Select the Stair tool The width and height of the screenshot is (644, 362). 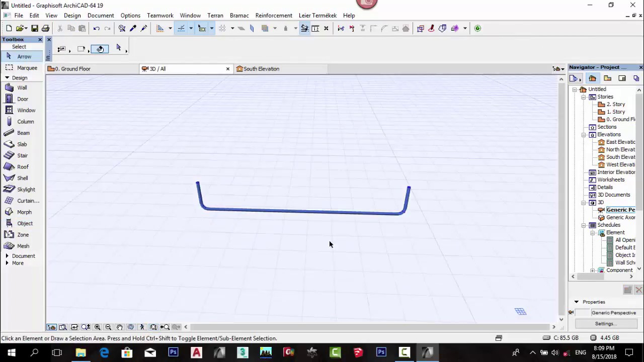pos(22,155)
